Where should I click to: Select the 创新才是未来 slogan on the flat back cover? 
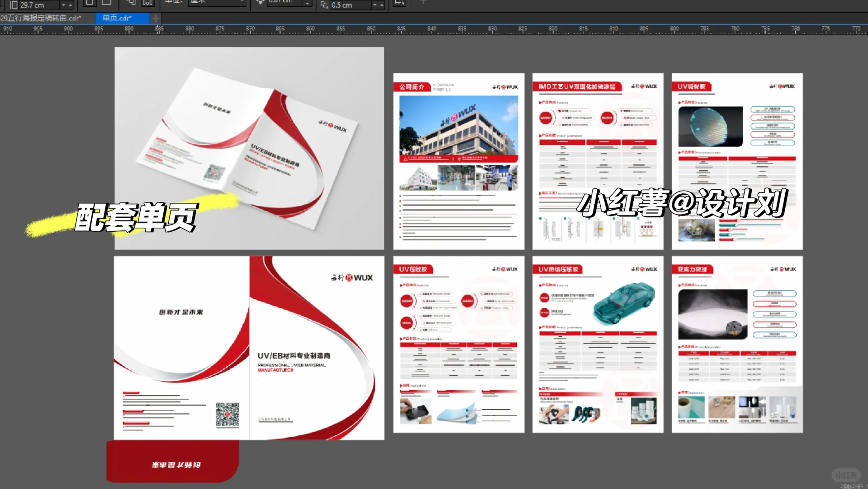point(181,312)
